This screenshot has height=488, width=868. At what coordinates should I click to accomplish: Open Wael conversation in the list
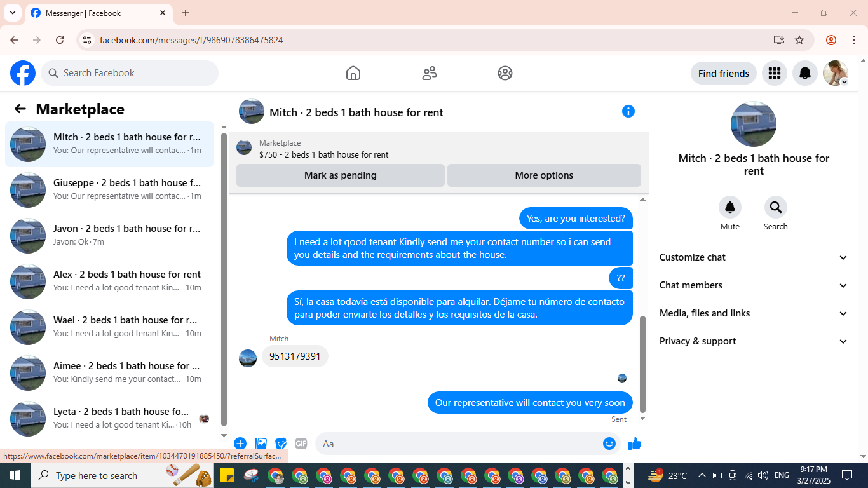click(x=110, y=327)
